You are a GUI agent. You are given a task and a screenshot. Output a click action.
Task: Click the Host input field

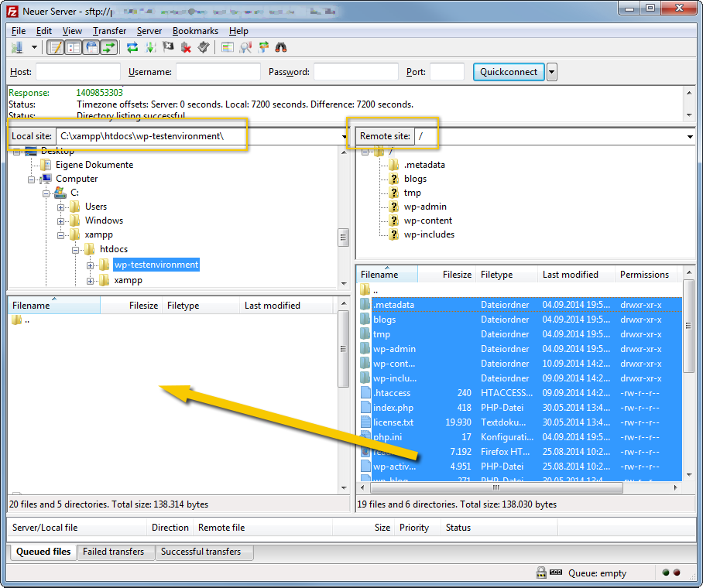pos(78,72)
